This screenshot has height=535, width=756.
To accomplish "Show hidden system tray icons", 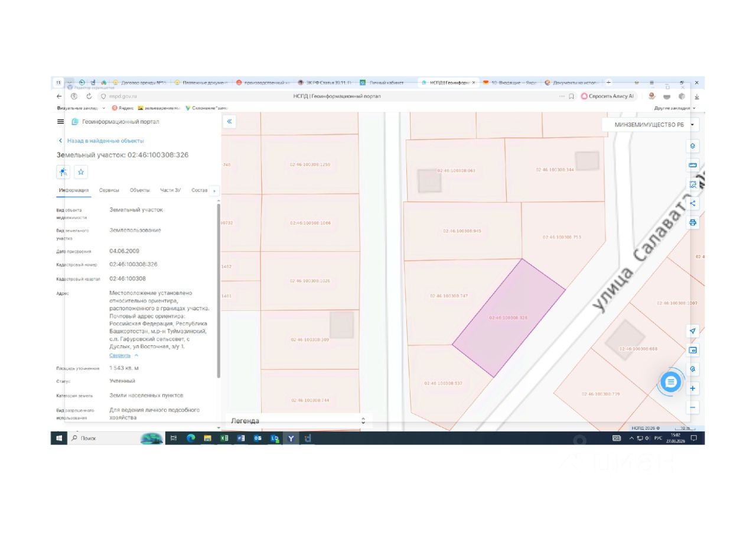I will click(x=631, y=438).
